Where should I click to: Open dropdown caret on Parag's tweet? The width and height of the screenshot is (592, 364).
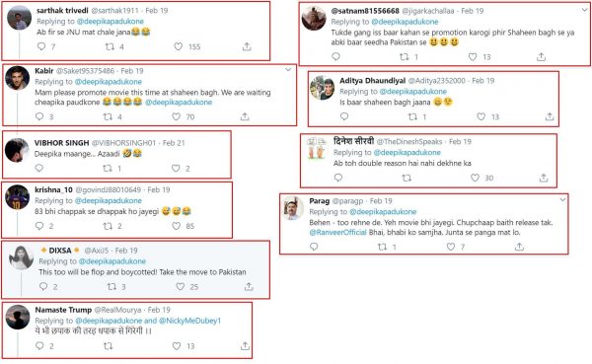tap(562, 199)
